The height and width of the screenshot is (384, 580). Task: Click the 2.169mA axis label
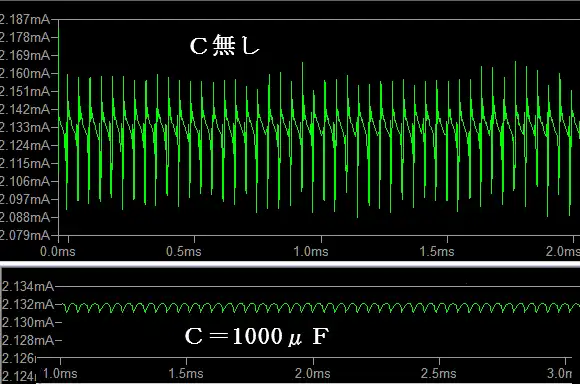tap(25, 55)
